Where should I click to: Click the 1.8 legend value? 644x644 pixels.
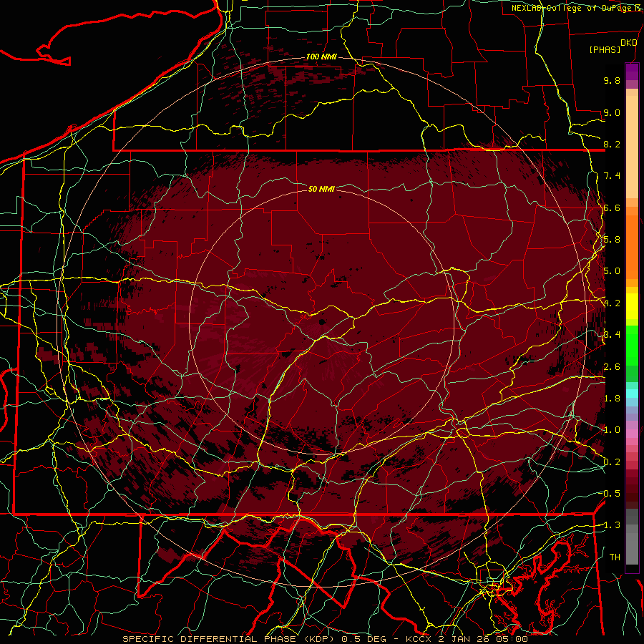612,398
